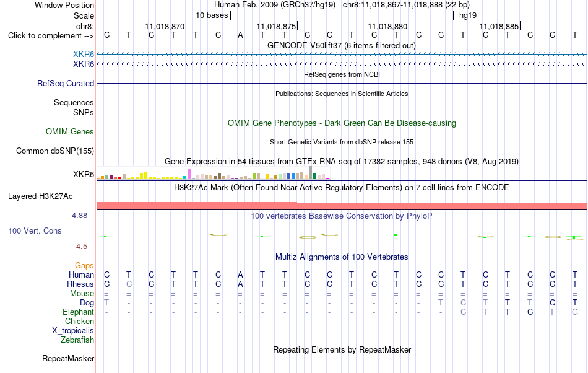Click the G base in Elephant row
The image size is (588, 373).
click(575, 312)
